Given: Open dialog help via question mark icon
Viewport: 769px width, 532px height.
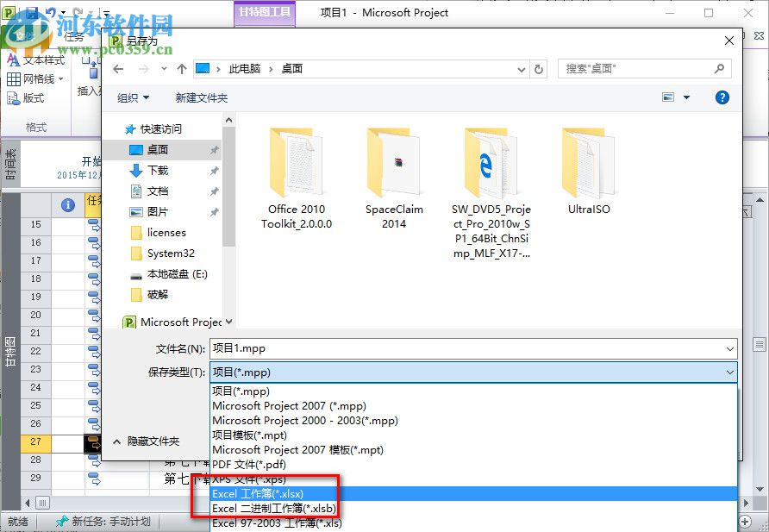Looking at the screenshot, I should (x=722, y=97).
